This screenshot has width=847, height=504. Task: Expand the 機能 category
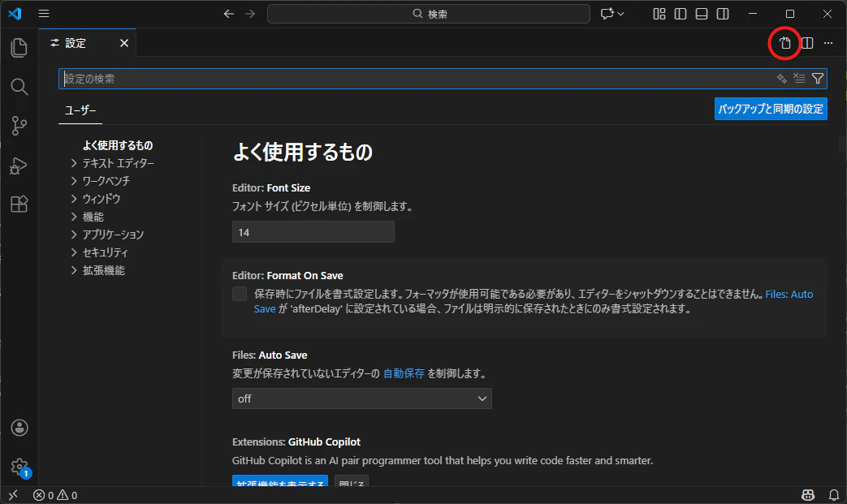coord(74,217)
